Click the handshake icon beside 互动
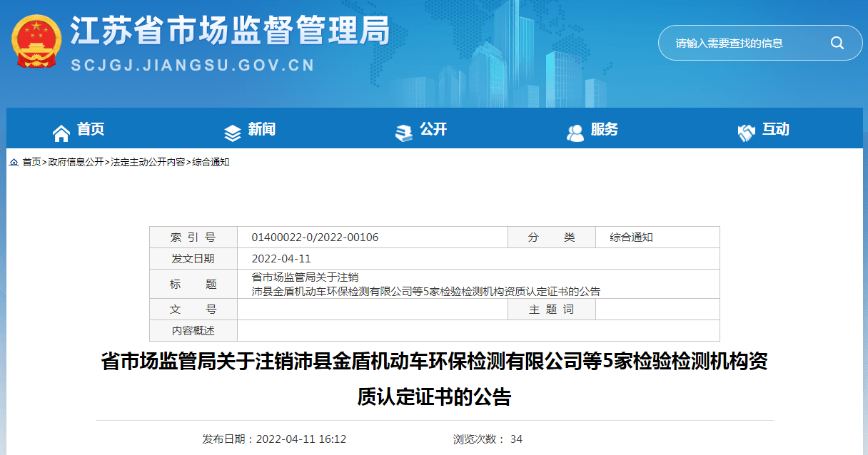The height and width of the screenshot is (455, 868). click(x=746, y=133)
